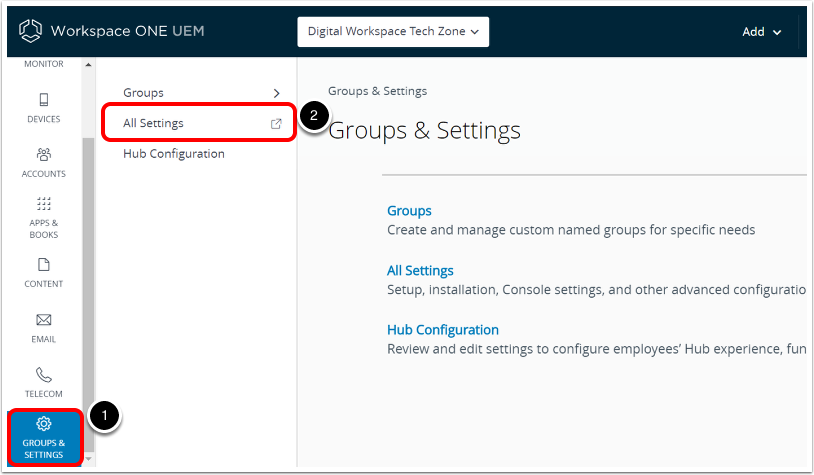The width and height of the screenshot is (814, 475).
Task: Open the Devices section icon
Action: (44, 99)
